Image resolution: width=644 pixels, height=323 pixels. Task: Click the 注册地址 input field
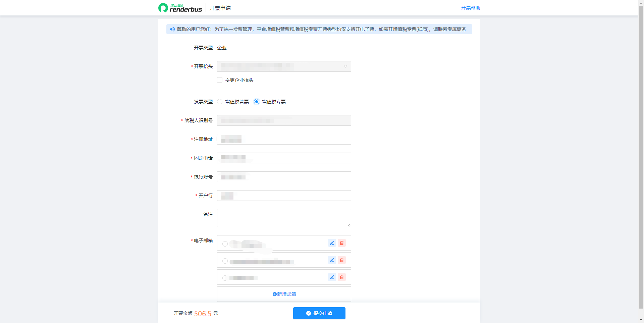point(284,139)
